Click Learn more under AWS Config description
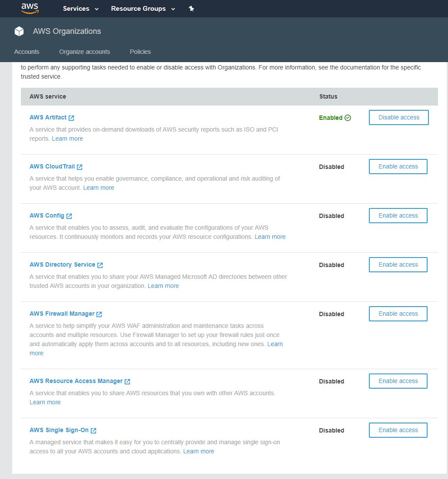 coord(270,237)
